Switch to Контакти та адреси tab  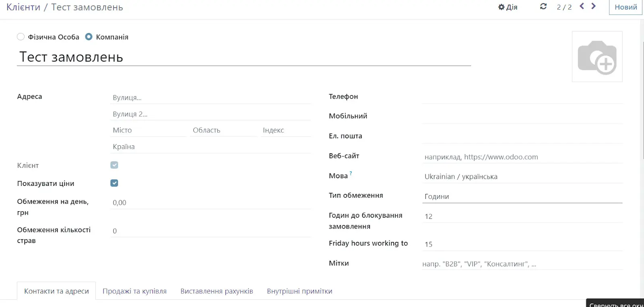point(56,291)
